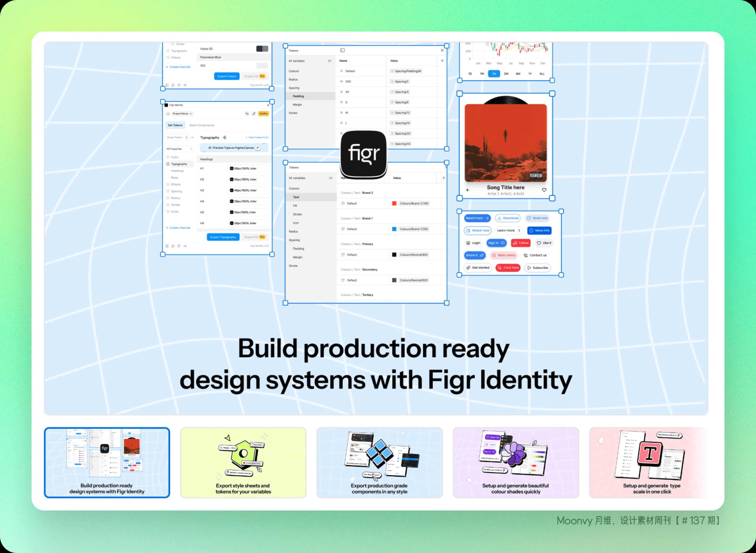Viewport: 756px width, 553px height.
Task: Click the Add Another Font link
Action: pos(257,138)
